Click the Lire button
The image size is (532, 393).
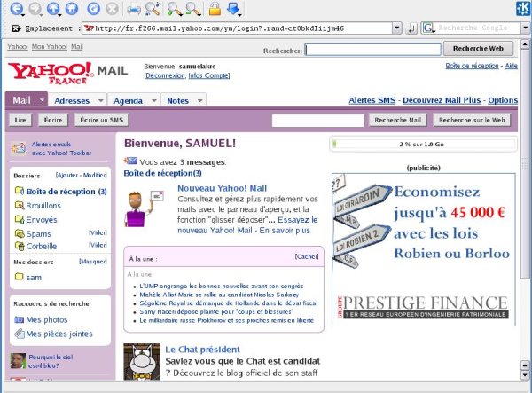pyautogui.click(x=20, y=120)
